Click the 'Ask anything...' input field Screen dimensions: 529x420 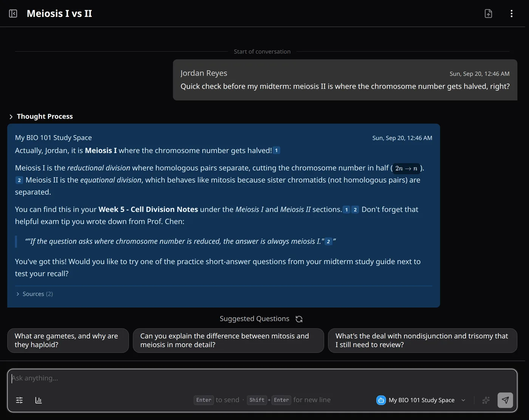(x=262, y=378)
